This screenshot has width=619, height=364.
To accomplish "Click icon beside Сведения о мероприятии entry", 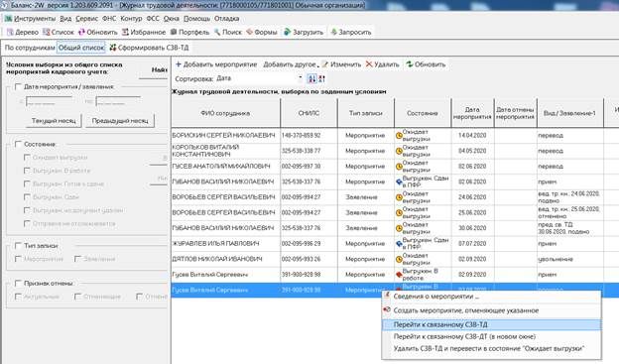I will click(x=387, y=296).
